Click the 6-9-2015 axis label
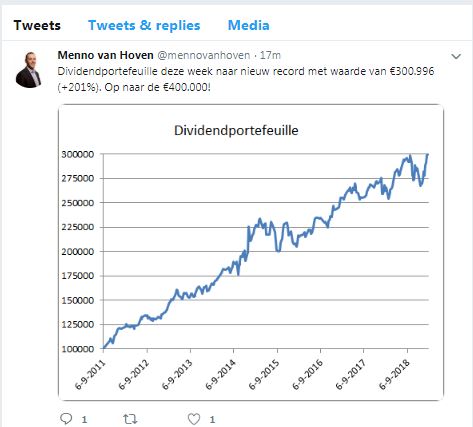This screenshot has width=473, height=427. tap(264, 374)
